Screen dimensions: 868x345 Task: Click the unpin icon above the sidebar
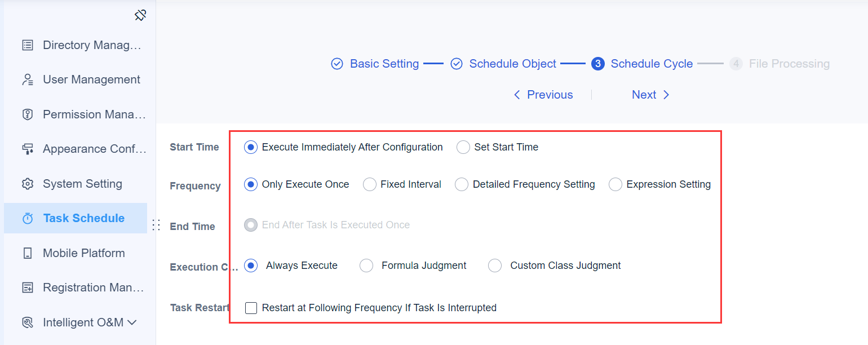(x=140, y=15)
